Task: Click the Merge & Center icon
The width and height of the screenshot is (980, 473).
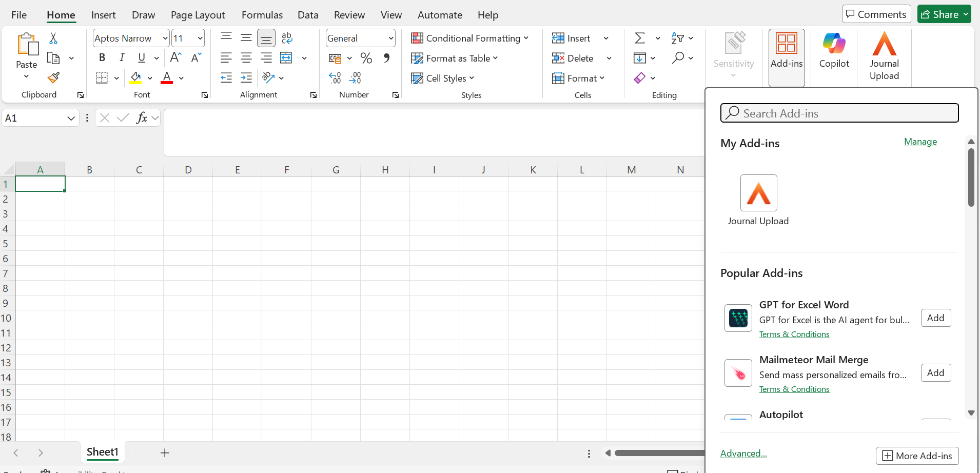Action: (x=286, y=58)
